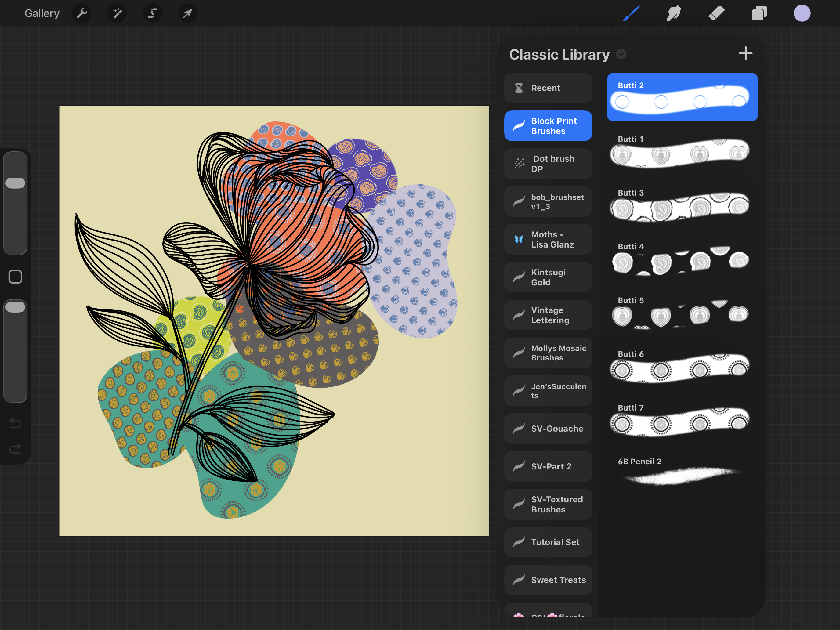Tap the redo arrow in sidebar
Screen dimensions: 840x630
click(x=15, y=449)
